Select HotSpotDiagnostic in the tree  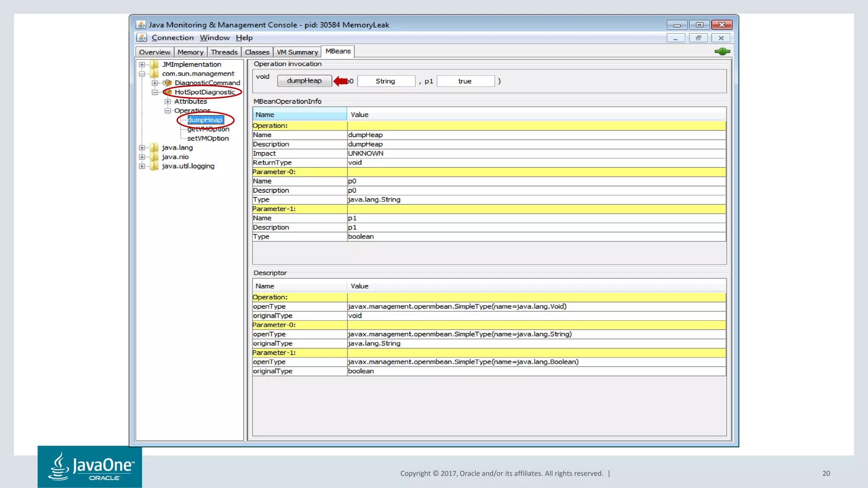coord(205,92)
